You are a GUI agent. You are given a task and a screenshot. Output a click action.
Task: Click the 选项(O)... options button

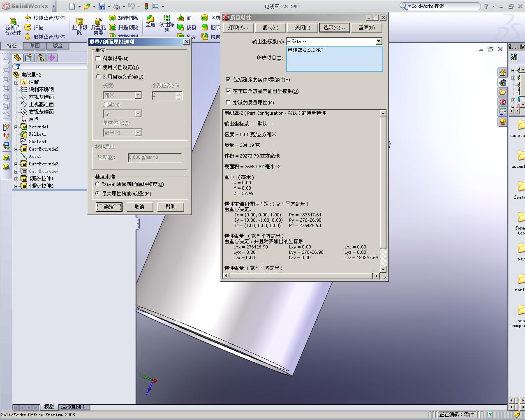(334, 28)
